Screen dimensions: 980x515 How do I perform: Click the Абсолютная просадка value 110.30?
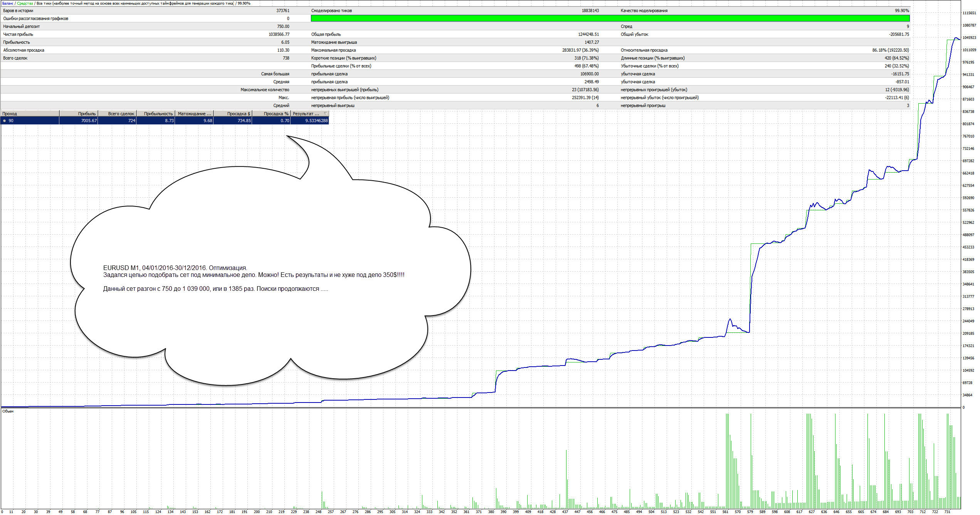tap(283, 50)
